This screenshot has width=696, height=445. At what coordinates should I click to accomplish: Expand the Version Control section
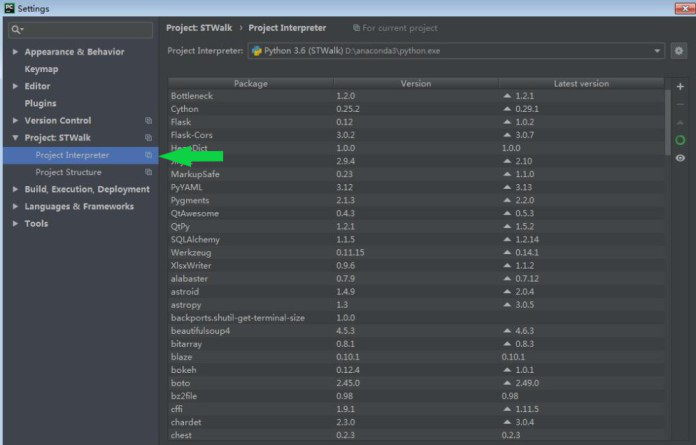click(15, 121)
